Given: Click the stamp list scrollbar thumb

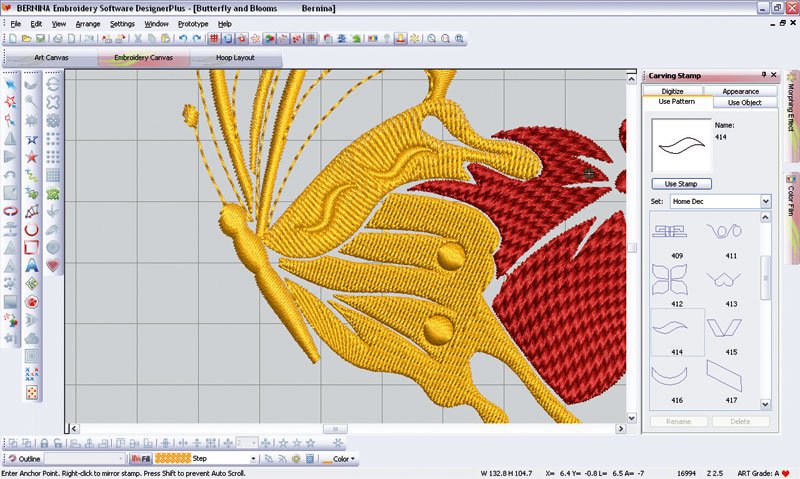Looking at the screenshot, I should point(765,278).
